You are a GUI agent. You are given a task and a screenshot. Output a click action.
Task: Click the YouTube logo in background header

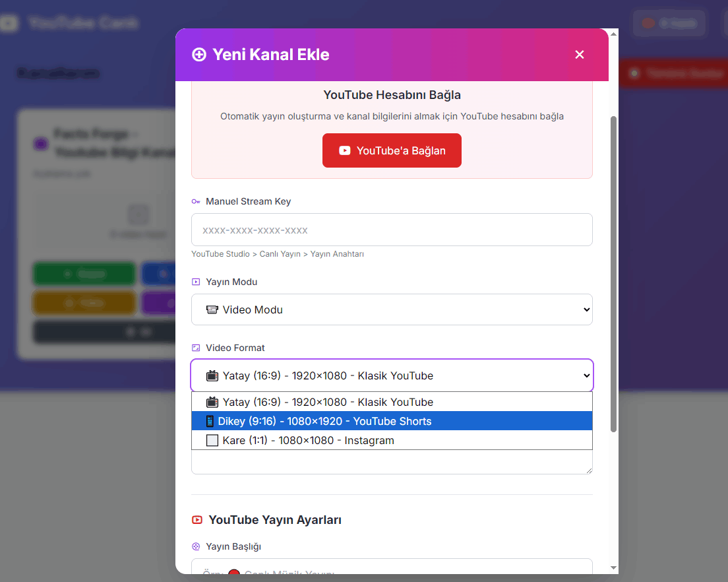pyautogui.click(x=9, y=22)
